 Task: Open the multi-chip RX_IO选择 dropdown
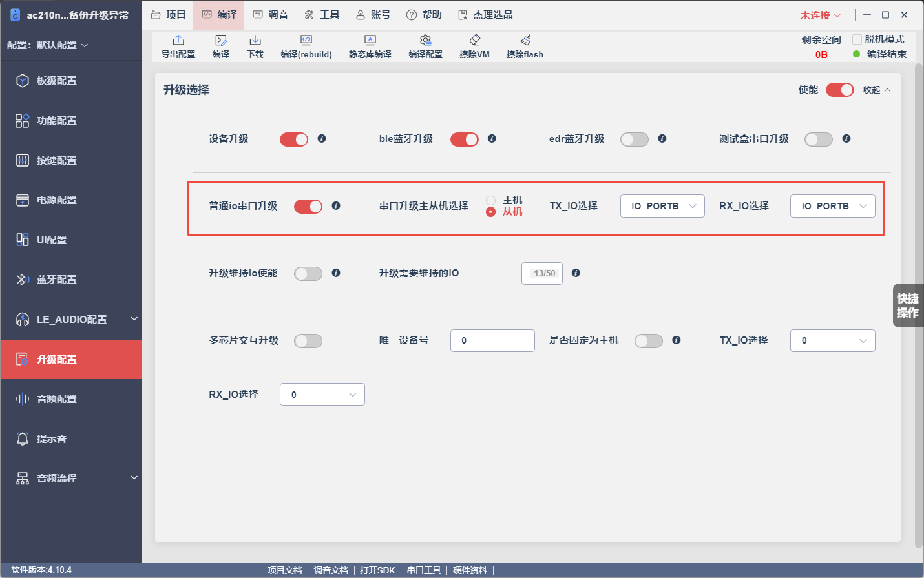coord(322,395)
